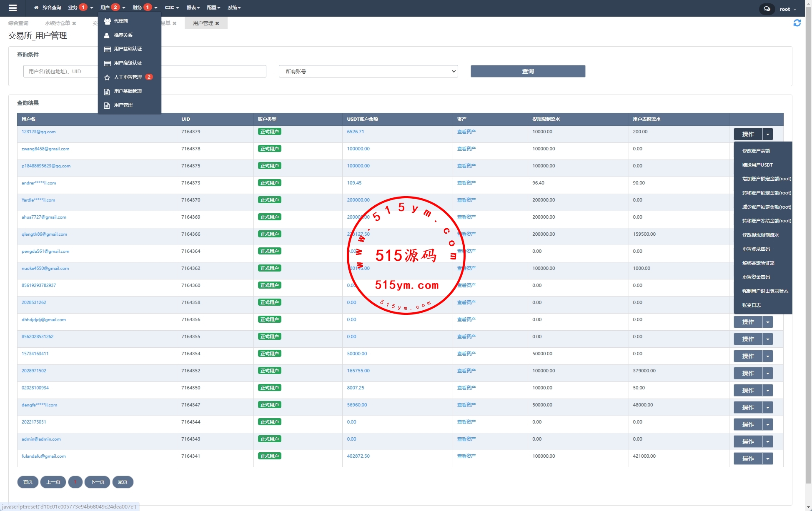Expand the 所有账号 account type dropdown
812x511 pixels.
coord(368,72)
